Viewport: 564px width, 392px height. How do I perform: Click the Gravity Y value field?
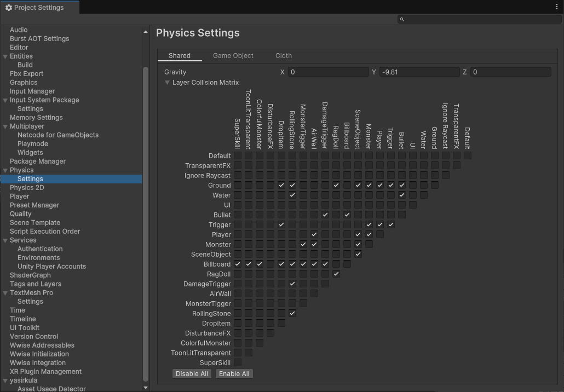point(419,72)
